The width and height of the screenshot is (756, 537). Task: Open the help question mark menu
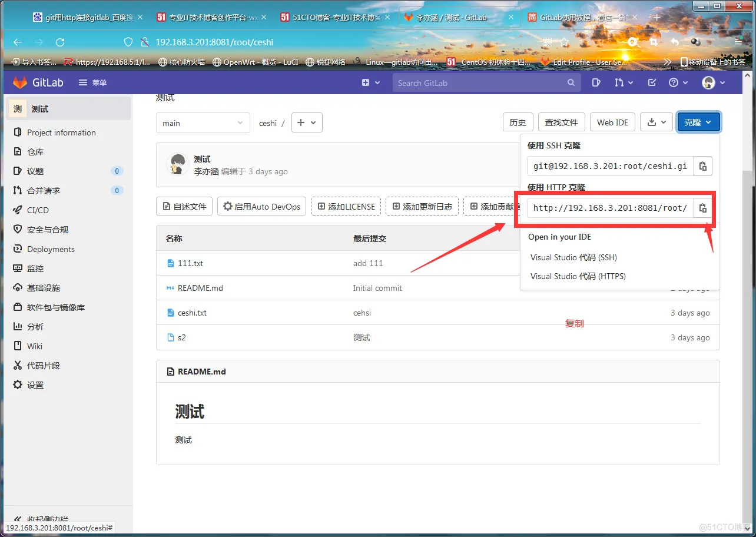tap(678, 83)
